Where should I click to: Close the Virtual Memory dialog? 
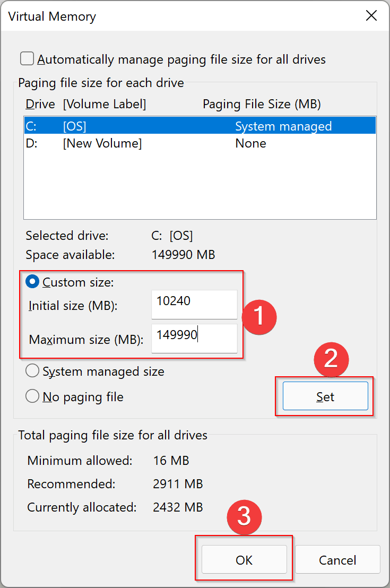pyautogui.click(x=371, y=16)
